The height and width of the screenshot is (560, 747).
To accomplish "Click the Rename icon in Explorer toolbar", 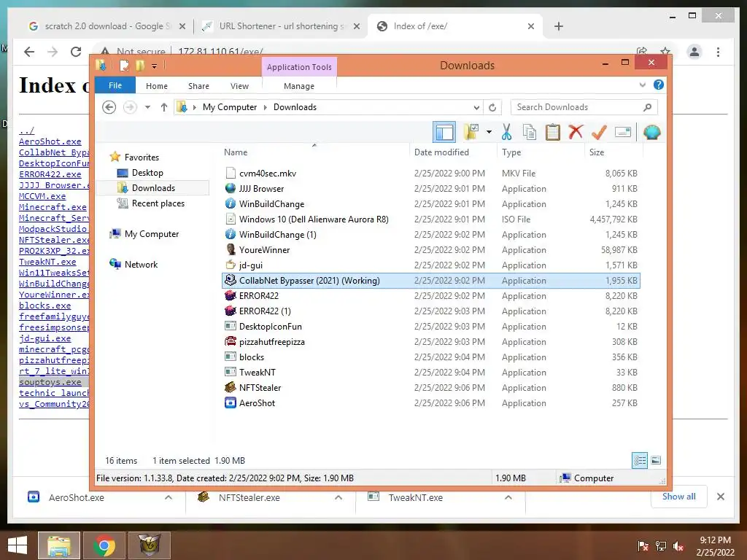I will pos(623,132).
